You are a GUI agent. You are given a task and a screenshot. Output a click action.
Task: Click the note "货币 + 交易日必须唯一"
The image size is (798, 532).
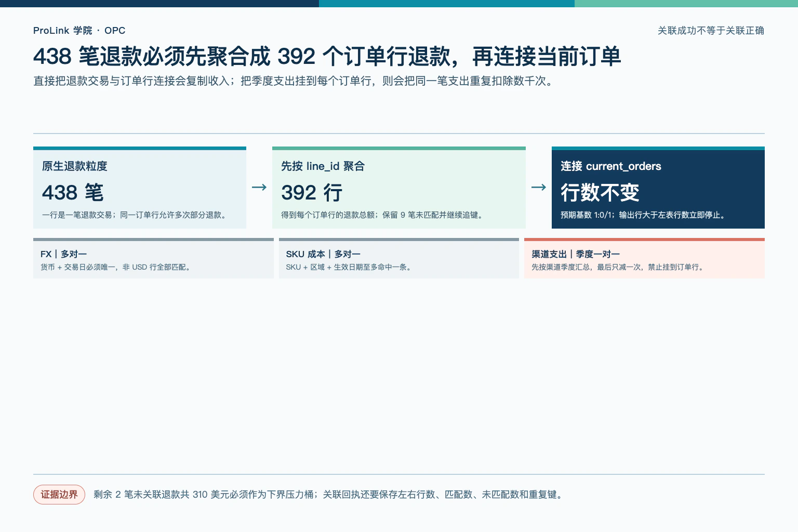(116, 267)
